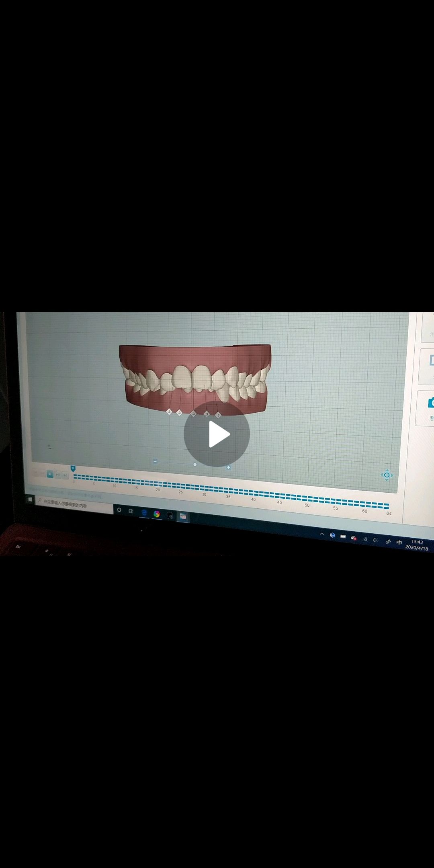Click the dark-haired avatar app icon on the taskbar
The image size is (434, 868).
tap(170, 515)
